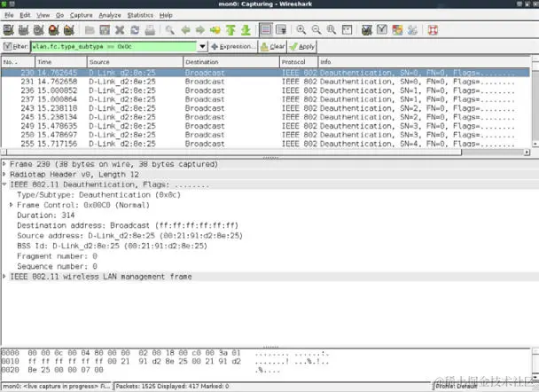Open the View menu

tap(43, 15)
